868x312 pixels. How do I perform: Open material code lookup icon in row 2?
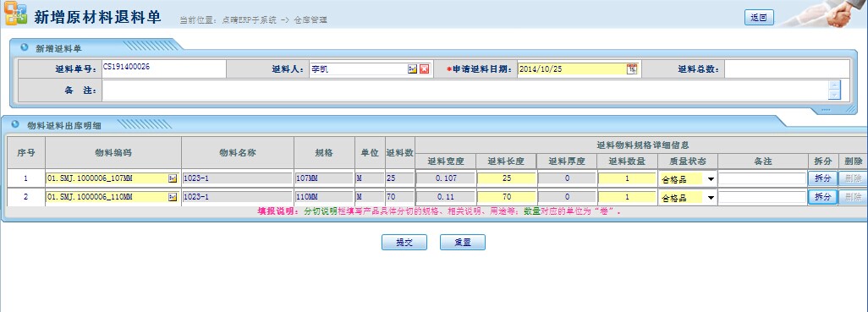pos(173,197)
